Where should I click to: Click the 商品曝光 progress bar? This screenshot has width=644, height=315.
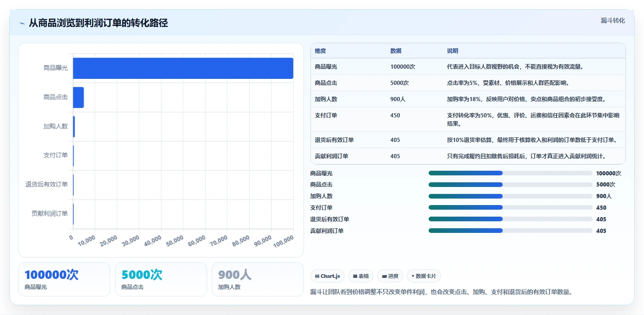[511, 173]
